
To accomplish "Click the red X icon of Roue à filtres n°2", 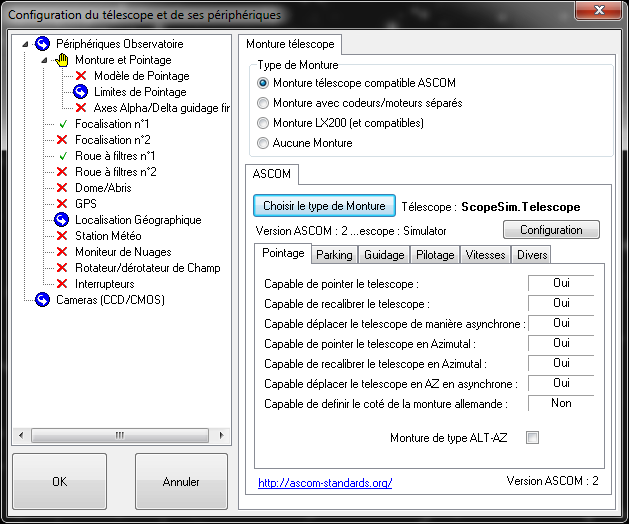I will pyautogui.click(x=62, y=172).
